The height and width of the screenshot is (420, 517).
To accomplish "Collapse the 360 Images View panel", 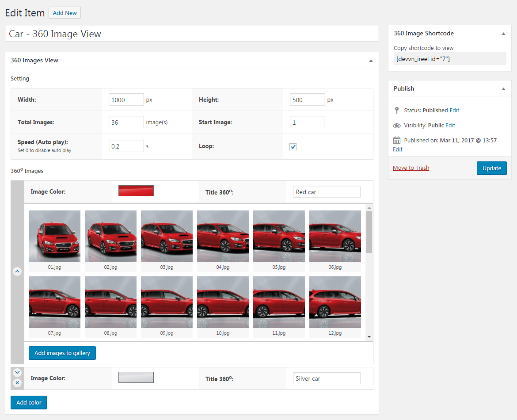I will (x=371, y=61).
